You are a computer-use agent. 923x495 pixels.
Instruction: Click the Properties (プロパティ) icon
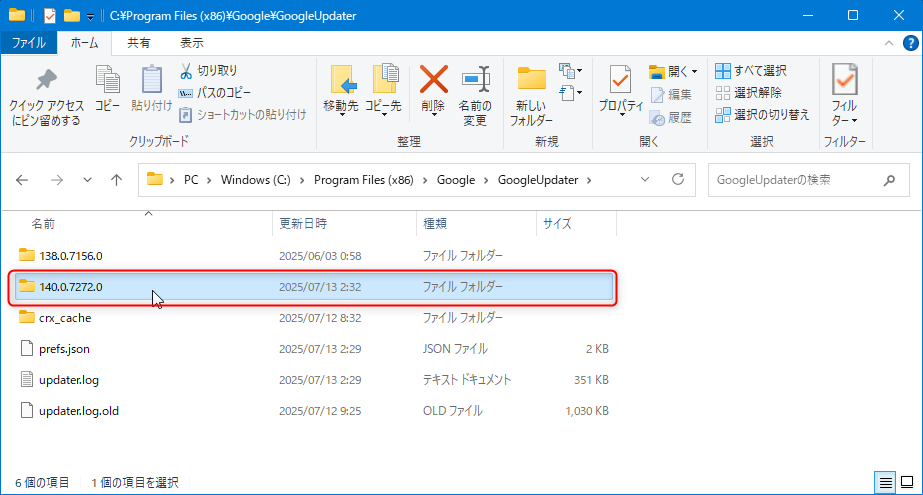click(x=620, y=79)
